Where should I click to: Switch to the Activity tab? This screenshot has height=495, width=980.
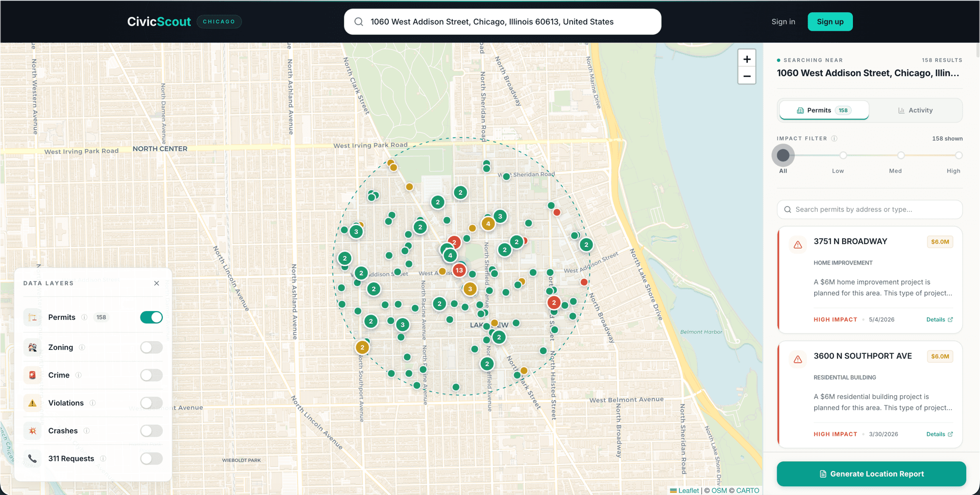click(x=915, y=110)
